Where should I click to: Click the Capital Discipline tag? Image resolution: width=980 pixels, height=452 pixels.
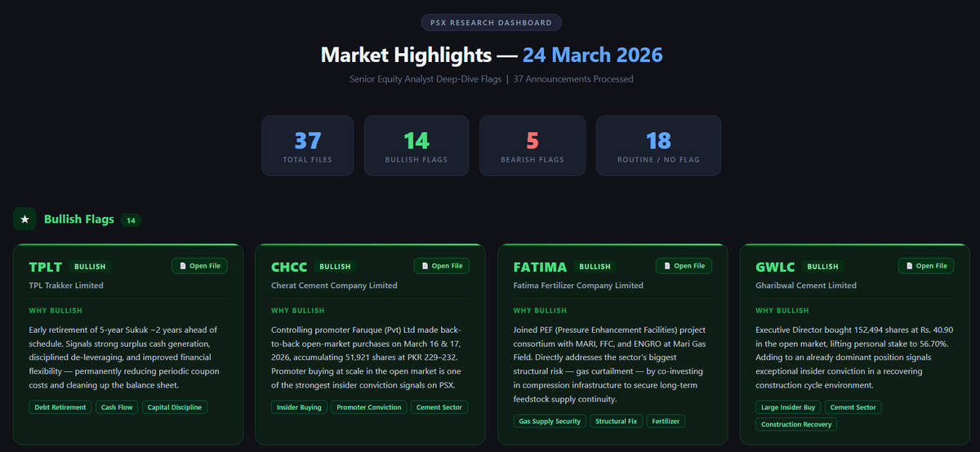tap(175, 407)
